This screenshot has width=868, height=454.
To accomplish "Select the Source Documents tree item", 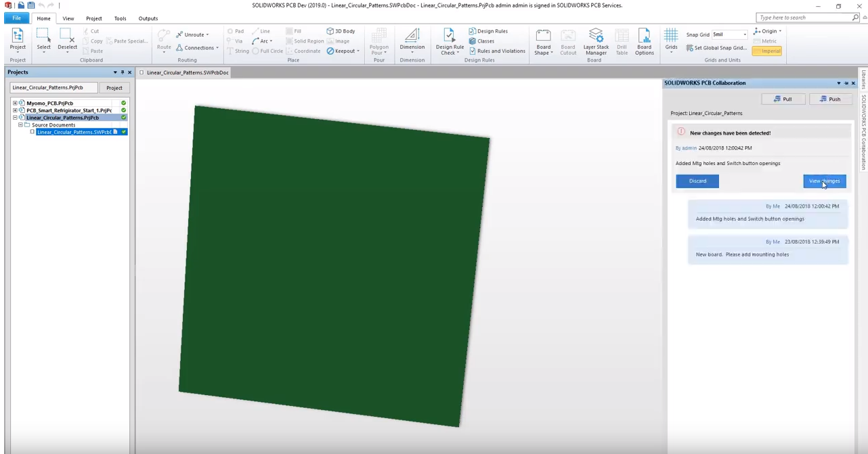I will tap(53, 124).
